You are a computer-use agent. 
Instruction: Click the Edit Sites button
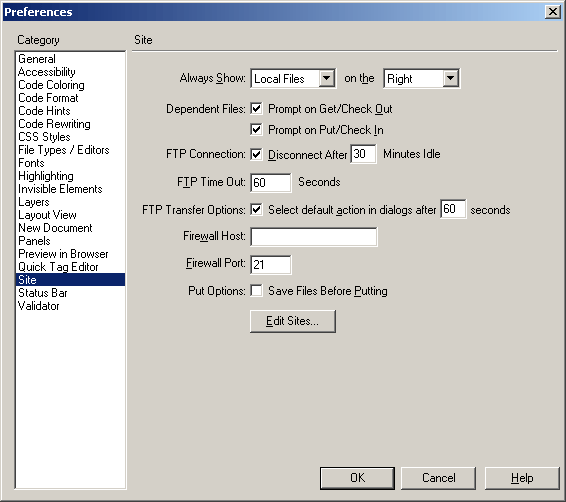pyautogui.click(x=293, y=321)
